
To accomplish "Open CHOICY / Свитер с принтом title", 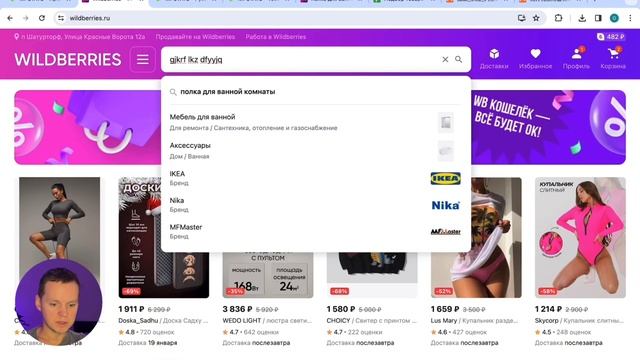I will point(371,321).
